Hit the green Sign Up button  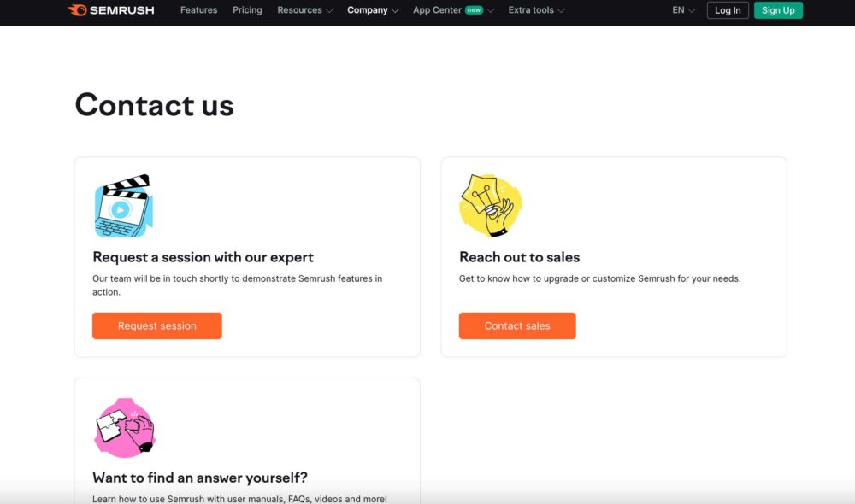tap(778, 10)
